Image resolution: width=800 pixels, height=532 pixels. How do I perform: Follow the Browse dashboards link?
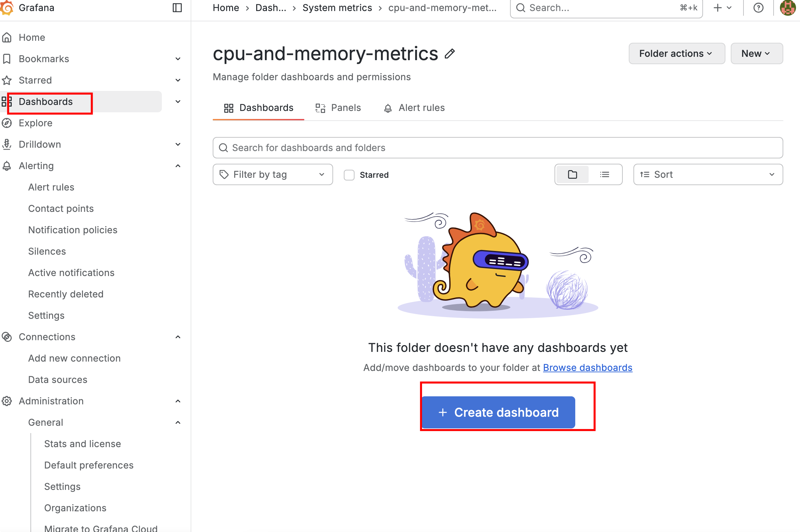(x=587, y=368)
